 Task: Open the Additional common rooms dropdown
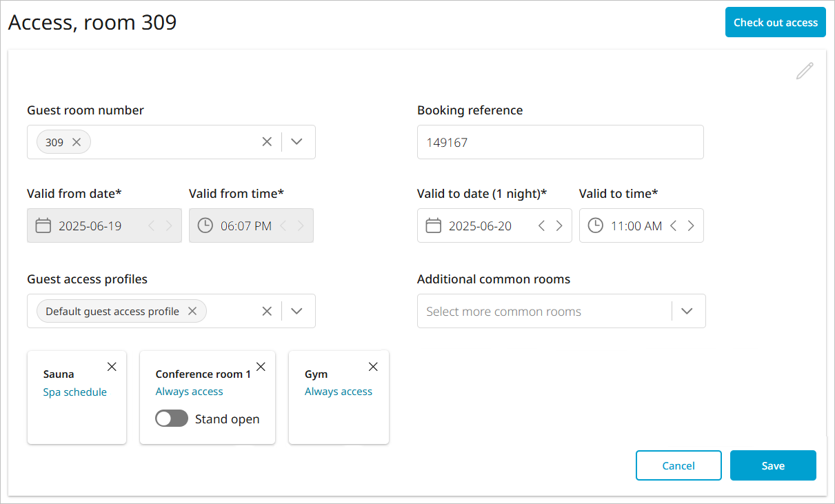[687, 311]
